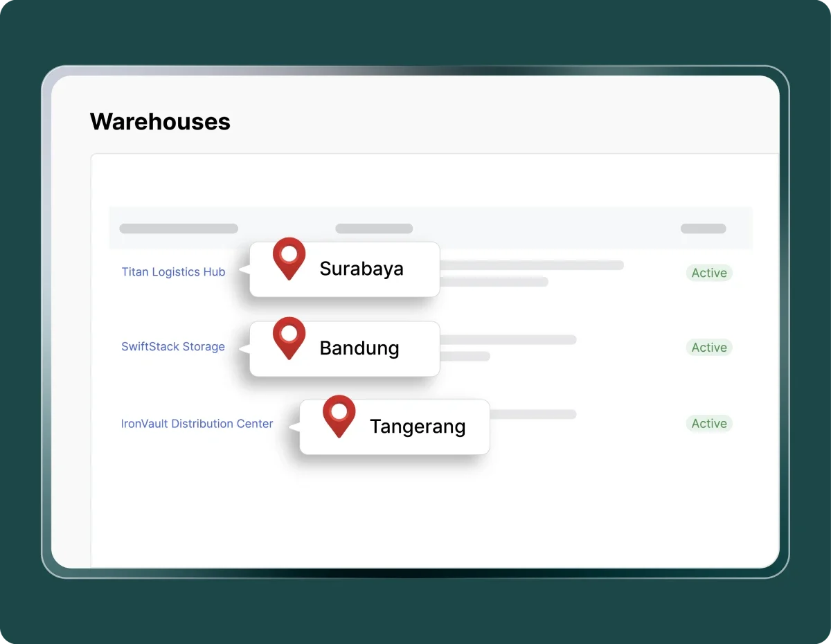This screenshot has width=831, height=644.
Task: Select the Surabaya location text
Action: [x=361, y=269]
